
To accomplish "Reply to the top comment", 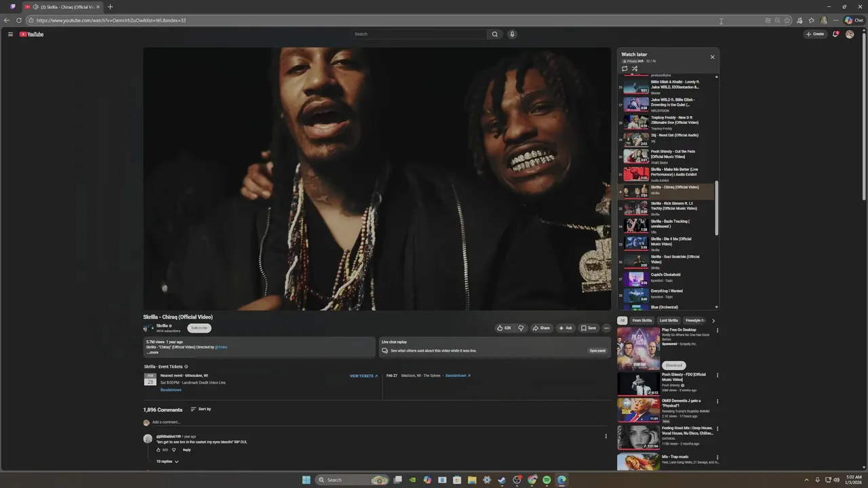I will tap(186, 450).
